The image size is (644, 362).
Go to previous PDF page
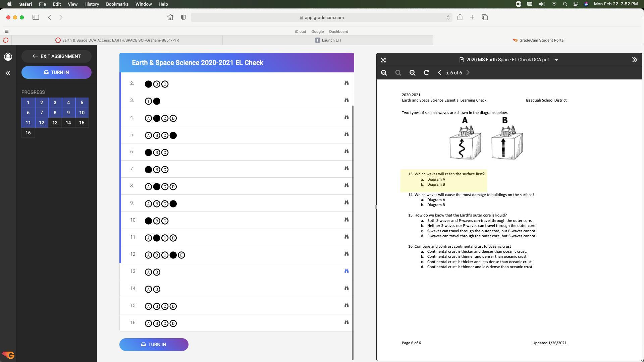[439, 73]
